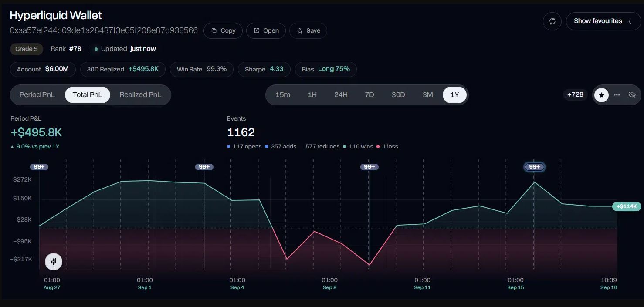Click the Events count 1162
The image size is (644, 307).
241,132
